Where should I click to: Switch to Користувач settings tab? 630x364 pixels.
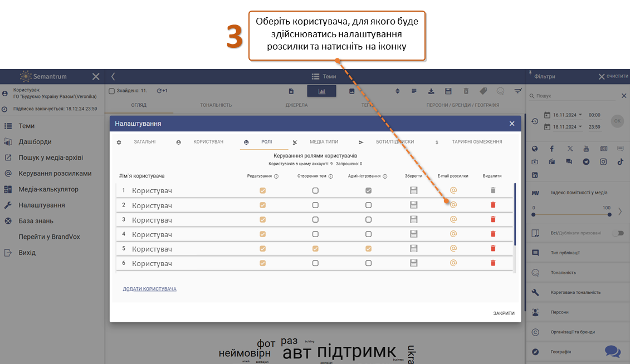(208, 142)
